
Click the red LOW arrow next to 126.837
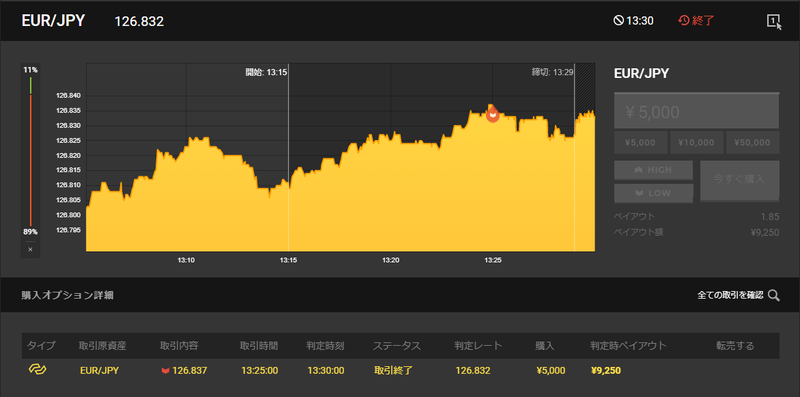point(165,370)
